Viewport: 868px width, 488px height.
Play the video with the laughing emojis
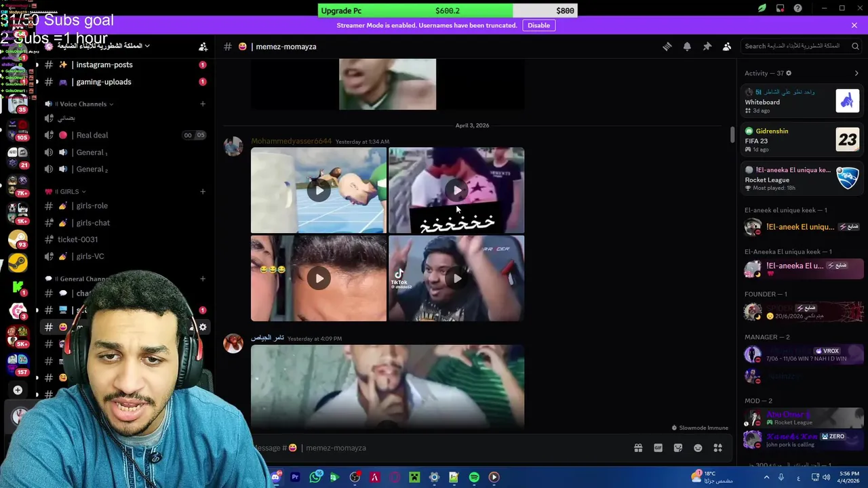pos(319,278)
